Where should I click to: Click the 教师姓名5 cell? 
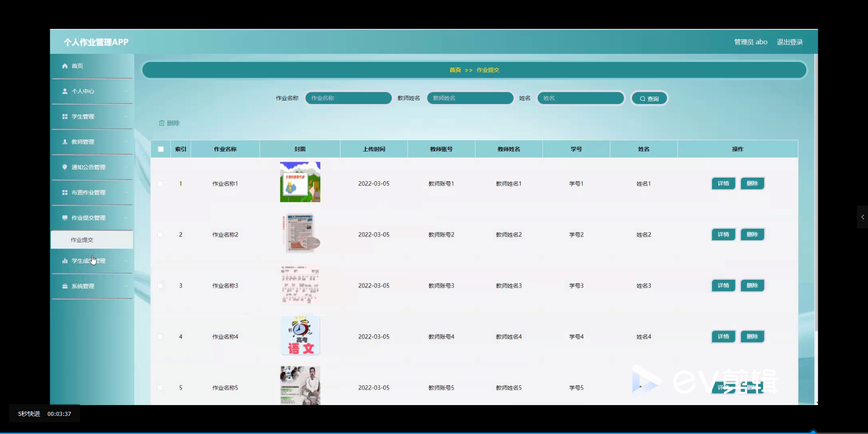pos(509,388)
